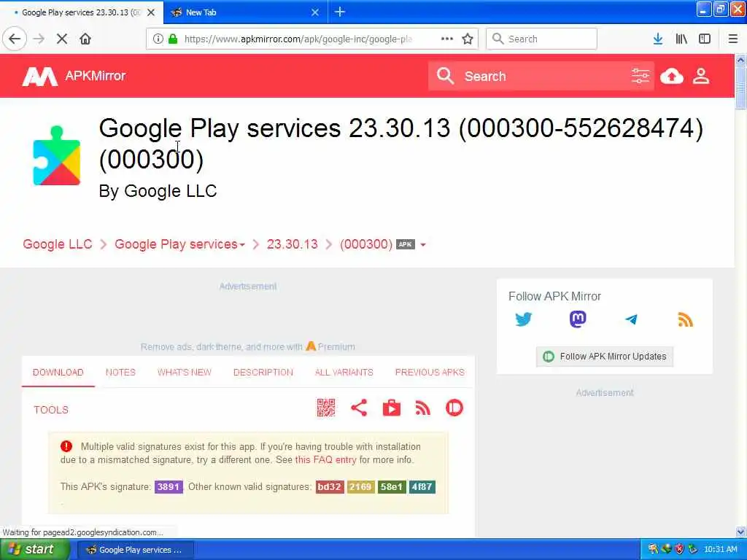Click the Firefox Search box

(542, 39)
